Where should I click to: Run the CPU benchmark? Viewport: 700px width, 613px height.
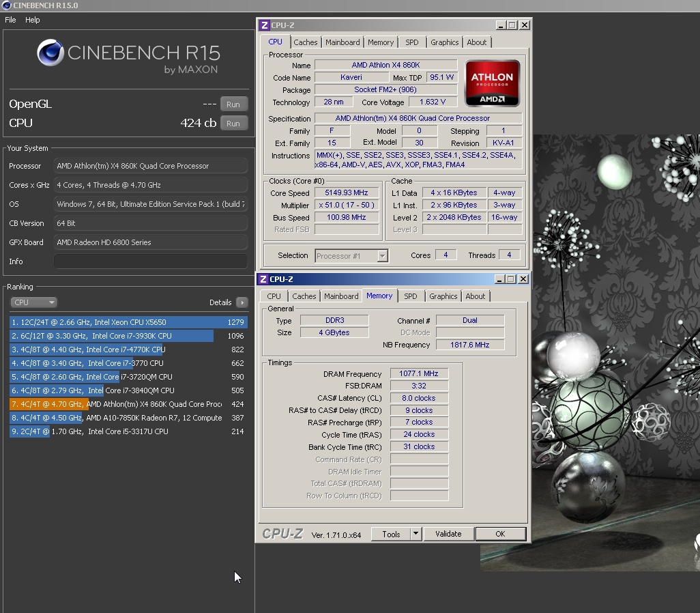pyautogui.click(x=233, y=124)
